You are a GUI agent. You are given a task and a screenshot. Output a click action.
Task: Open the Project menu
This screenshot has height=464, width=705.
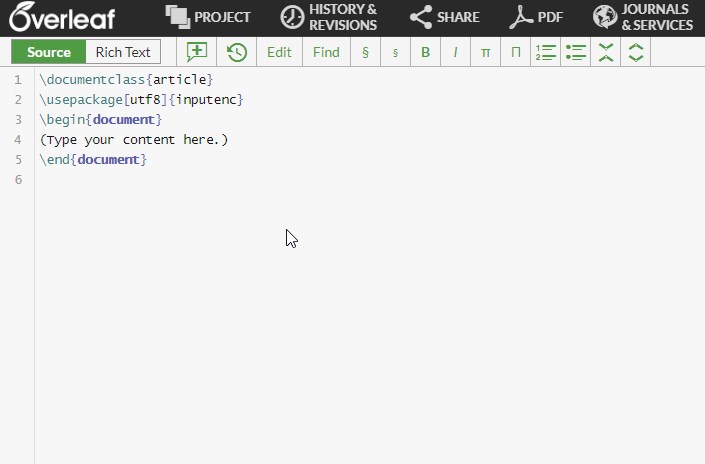pyautogui.click(x=208, y=17)
